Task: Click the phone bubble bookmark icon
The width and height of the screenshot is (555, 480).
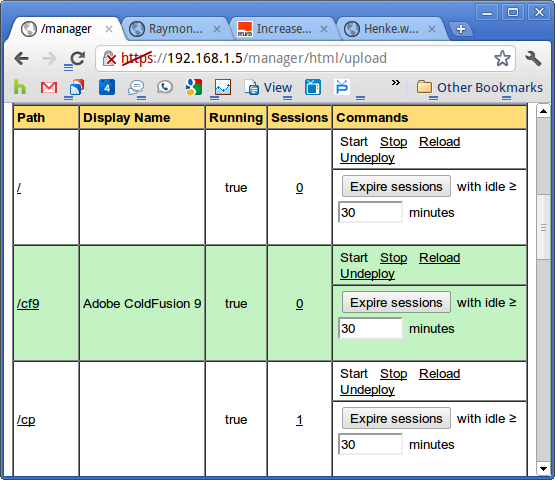Action: (x=165, y=87)
